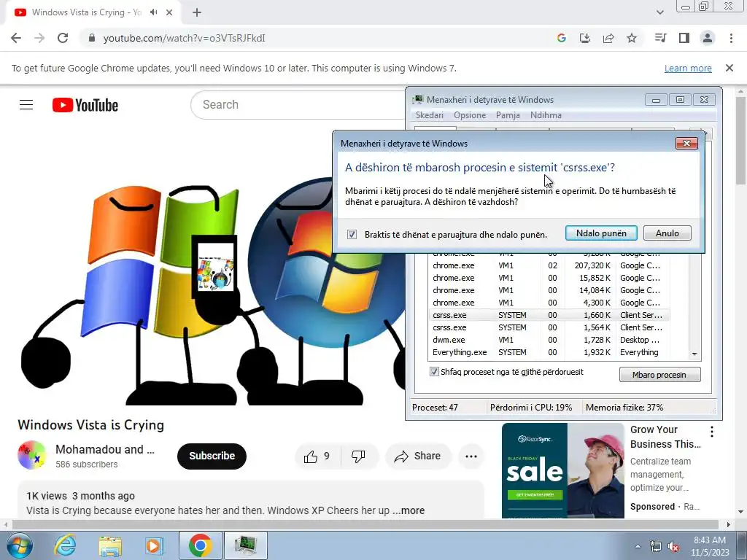
Task: Select the csrss.exe 1,564 K row
Action: [x=549, y=327]
